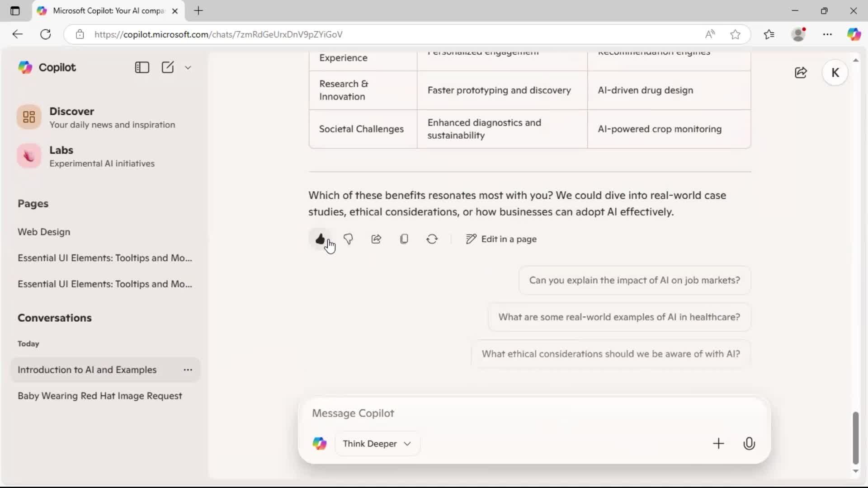Viewport: 868px width, 488px height.
Task: Focus the Message Copilot input field
Action: (533, 413)
